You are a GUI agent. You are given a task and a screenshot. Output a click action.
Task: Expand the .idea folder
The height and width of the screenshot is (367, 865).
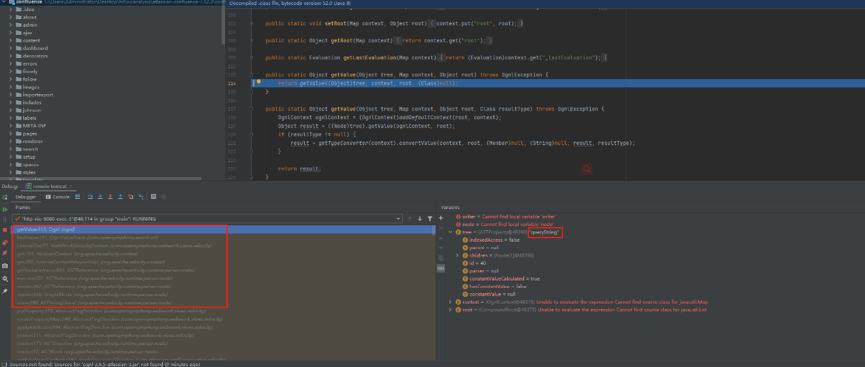[x=11, y=9]
